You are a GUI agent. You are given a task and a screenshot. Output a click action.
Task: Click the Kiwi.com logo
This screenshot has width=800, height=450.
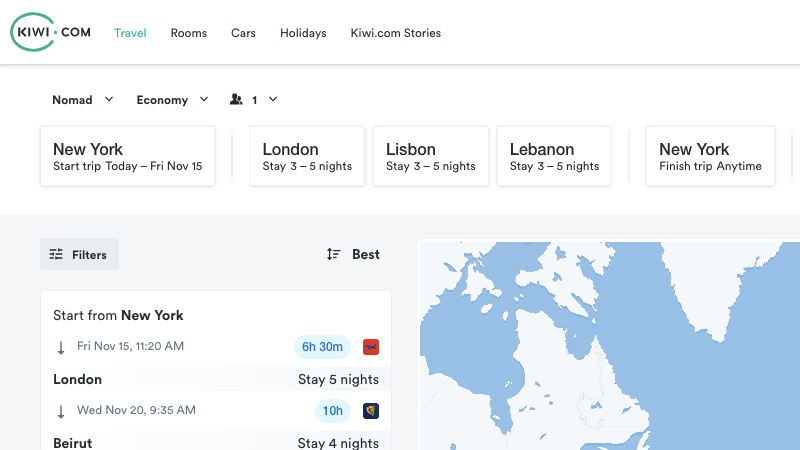point(50,32)
